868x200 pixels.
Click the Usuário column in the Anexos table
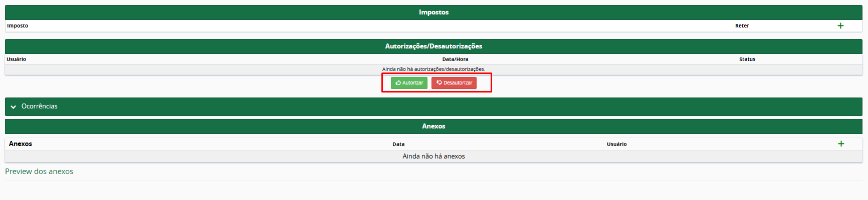(616, 144)
